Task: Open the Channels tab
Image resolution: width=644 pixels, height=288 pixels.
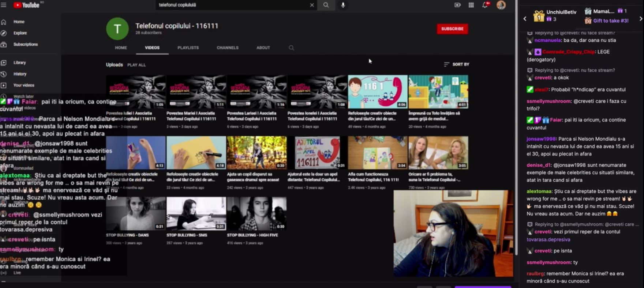Action: [228, 48]
